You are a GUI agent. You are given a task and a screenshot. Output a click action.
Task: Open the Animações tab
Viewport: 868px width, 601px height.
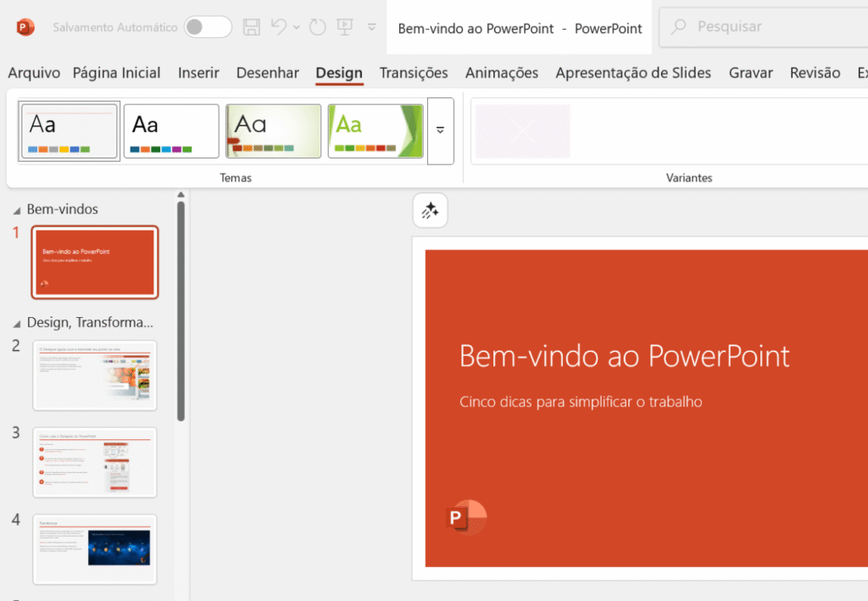coord(502,73)
